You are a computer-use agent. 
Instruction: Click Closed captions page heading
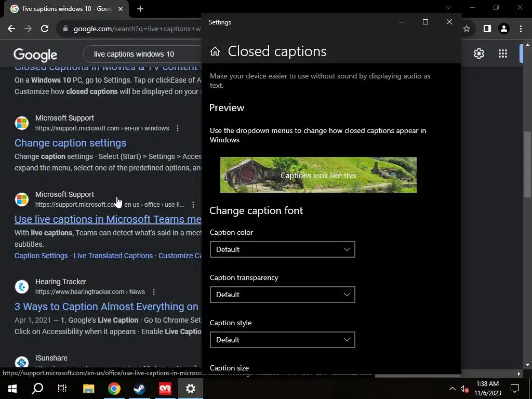[x=277, y=51]
